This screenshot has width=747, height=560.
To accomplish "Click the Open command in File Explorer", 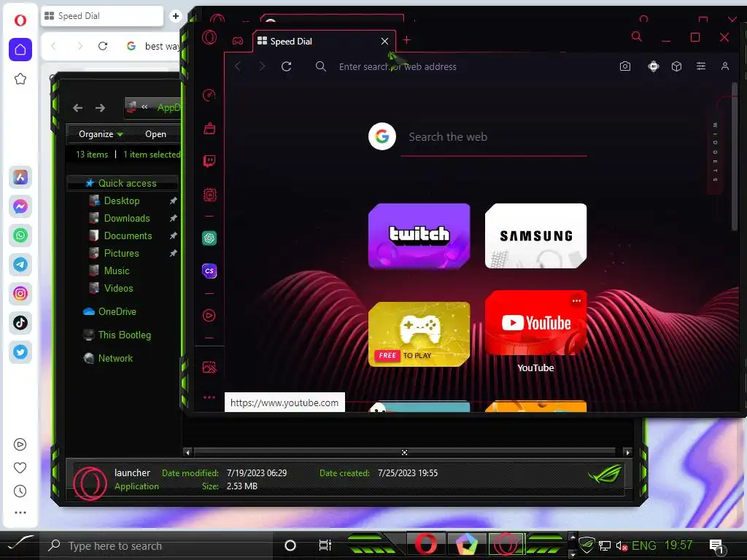I will click(x=156, y=134).
